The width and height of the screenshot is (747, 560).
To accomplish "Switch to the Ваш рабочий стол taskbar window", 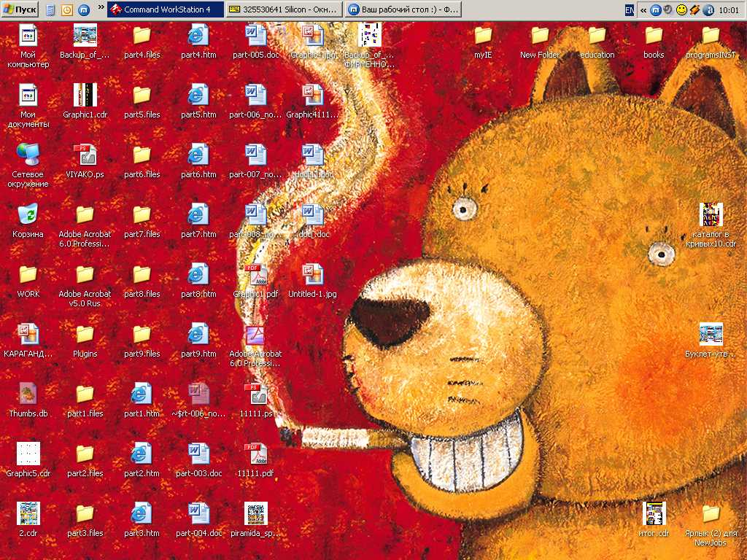I will (403, 9).
